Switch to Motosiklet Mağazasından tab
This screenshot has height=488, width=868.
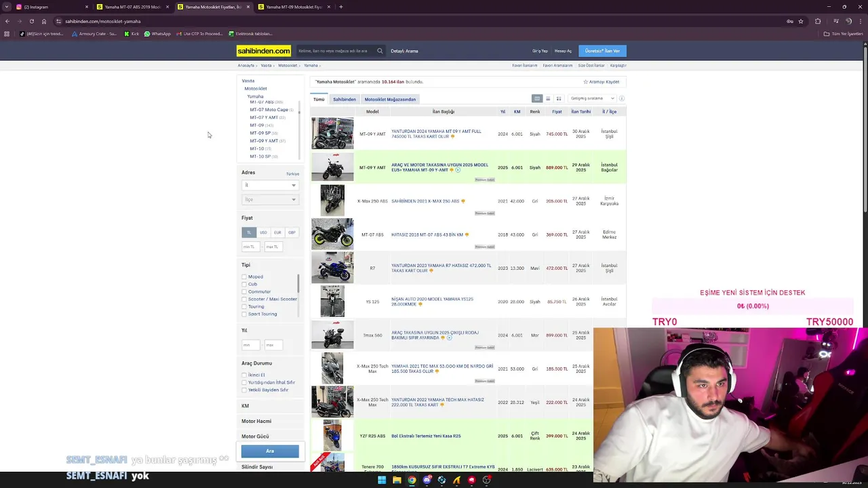point(390,99)
